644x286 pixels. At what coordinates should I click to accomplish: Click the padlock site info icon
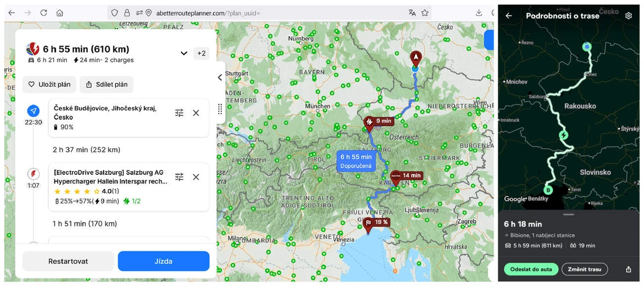point(127,13)
